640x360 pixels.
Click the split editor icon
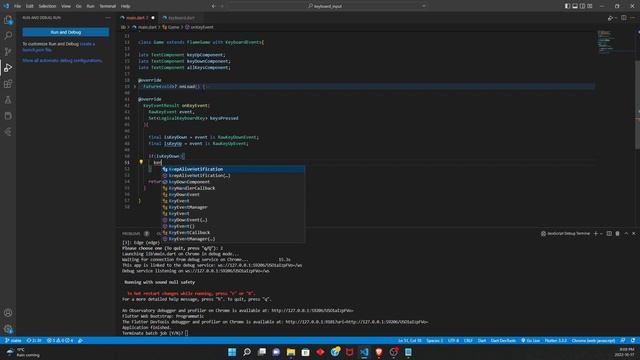(624, 18)
